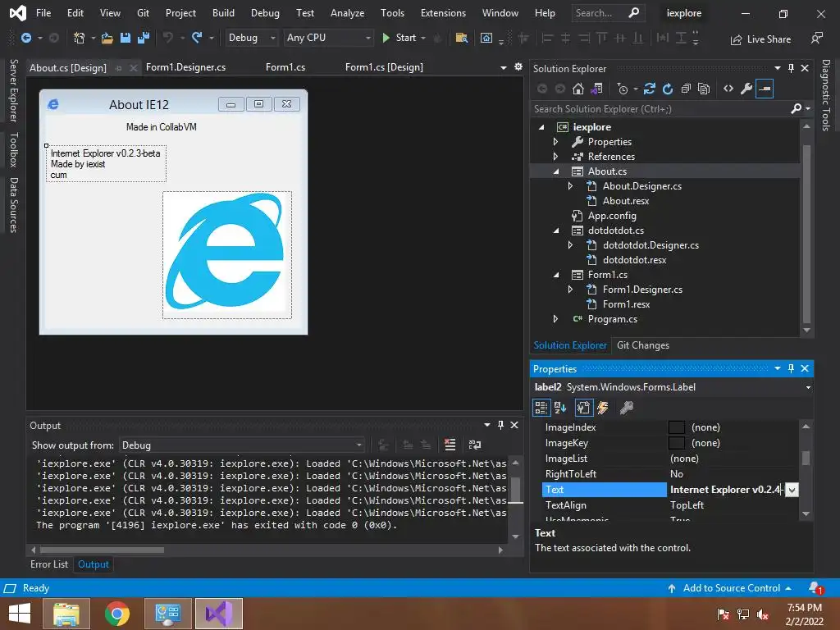
Task: Click the Send Feedback icon beside Live Share
Action: pyautogui.click(x=816, y=38)
